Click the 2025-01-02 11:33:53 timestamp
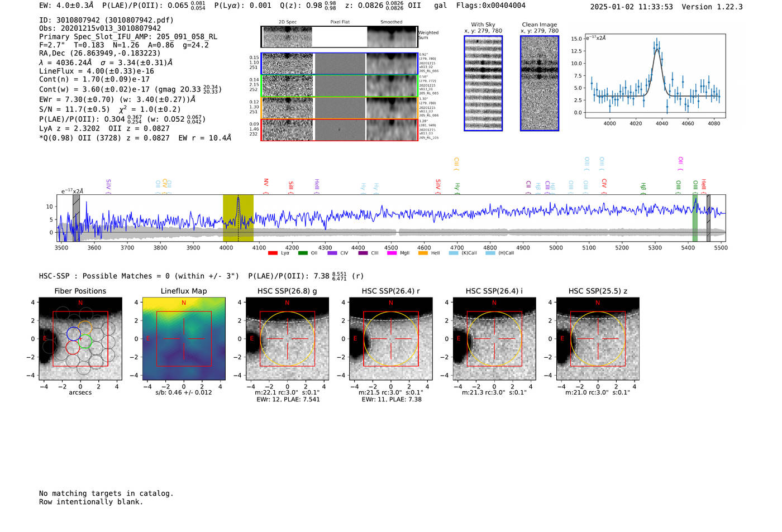782x532 pixels. 632,7
